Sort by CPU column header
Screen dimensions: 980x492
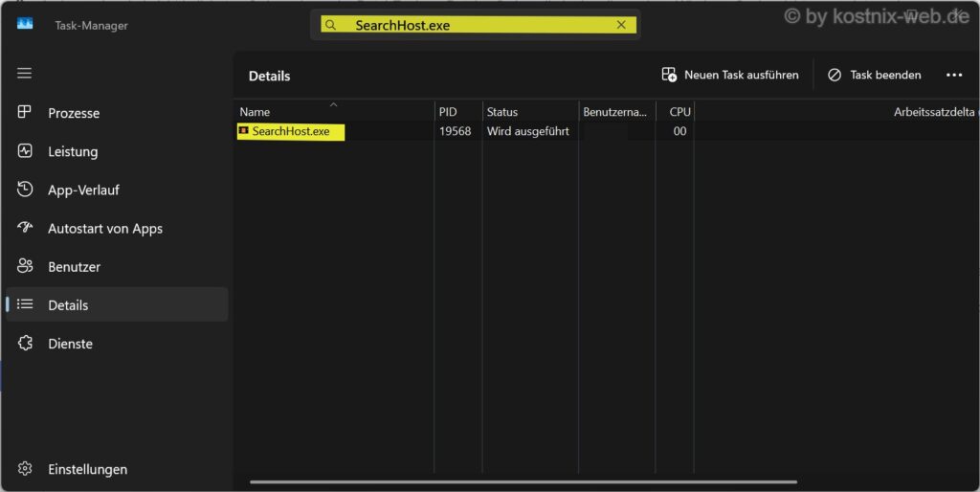[676, 112]
